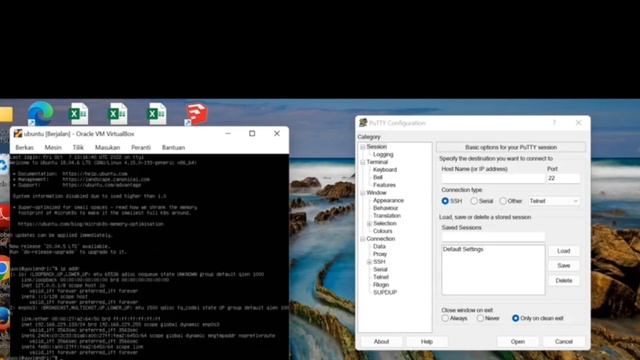
Task: Select Keyboard in the category tree
Action: (x=385, y=169)
